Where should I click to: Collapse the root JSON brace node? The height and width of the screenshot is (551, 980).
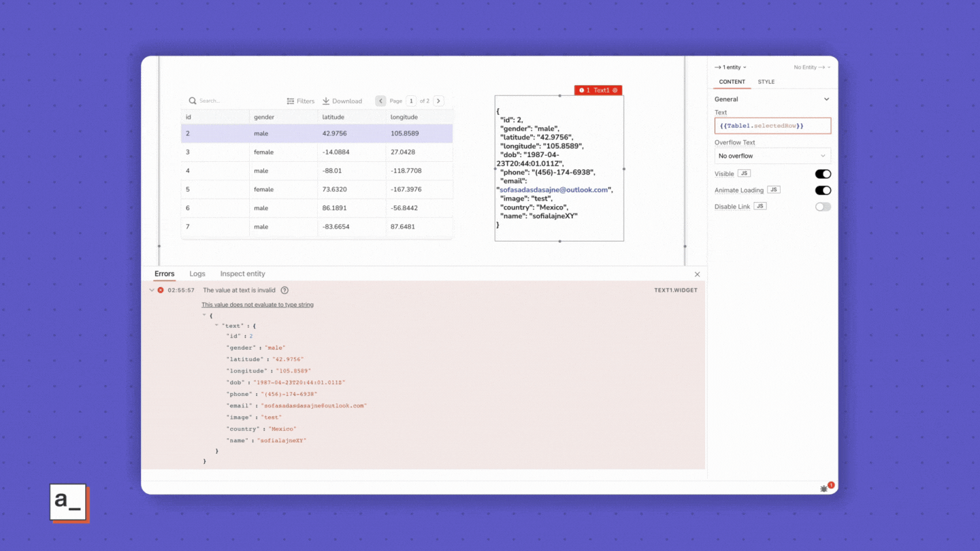point(204,315)
